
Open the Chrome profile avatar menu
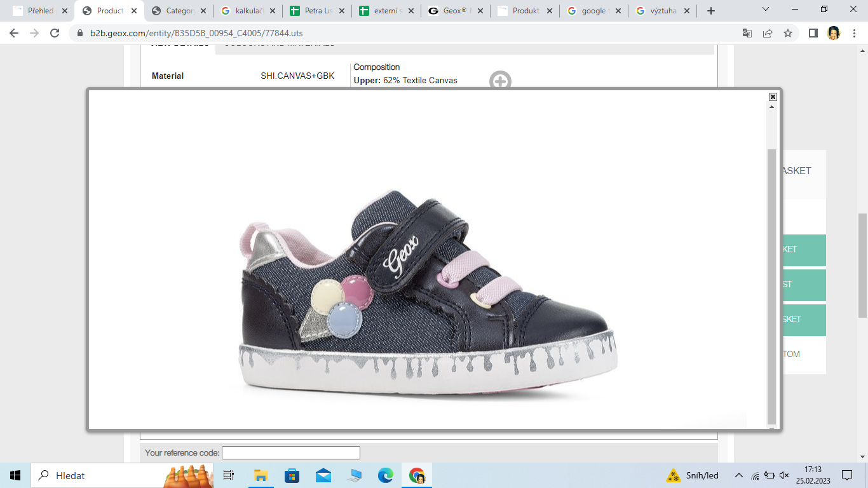tap(834, 33)
